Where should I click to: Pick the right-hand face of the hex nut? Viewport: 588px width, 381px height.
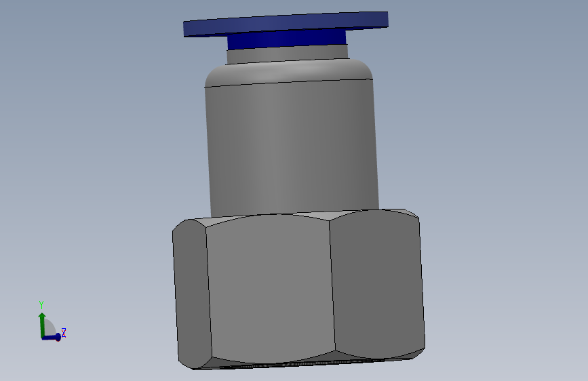[377, 283]
